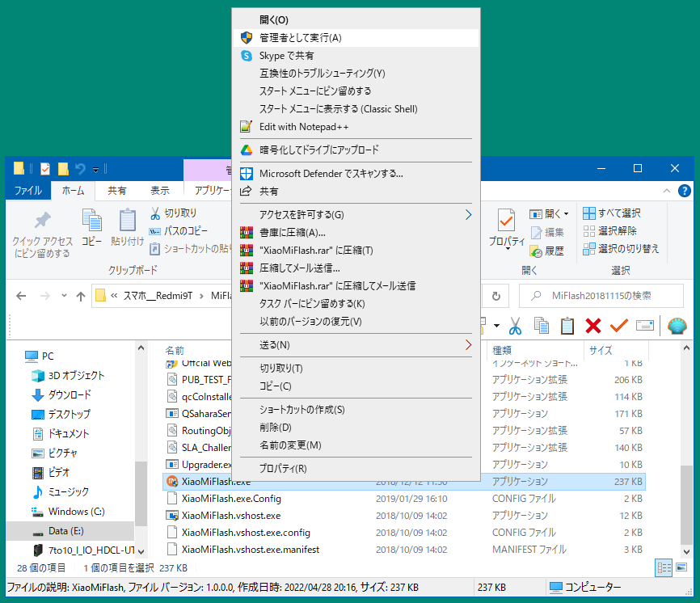Open the Quick Access Toolbar dropdown arrow
Viewport: 700px width, 603px height.
[96, 168]
